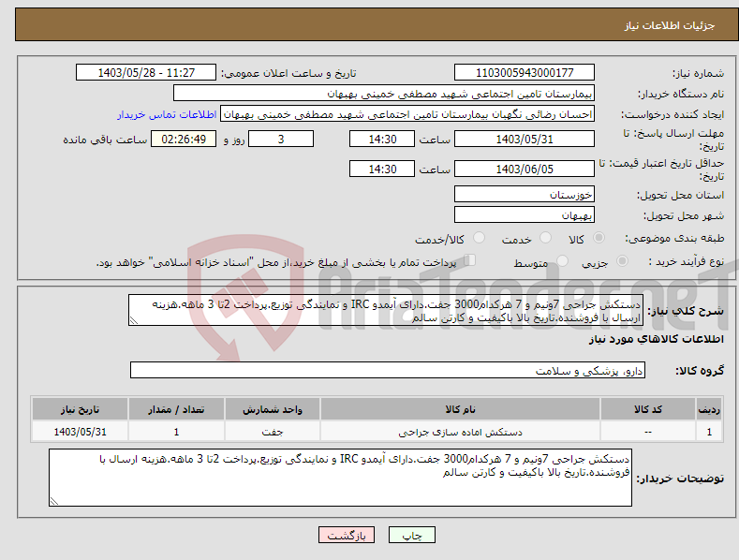The image size is (739, 560).
Task: Click the announcement date field 1403/05/28 - 11:27
Action: (146, 73)
